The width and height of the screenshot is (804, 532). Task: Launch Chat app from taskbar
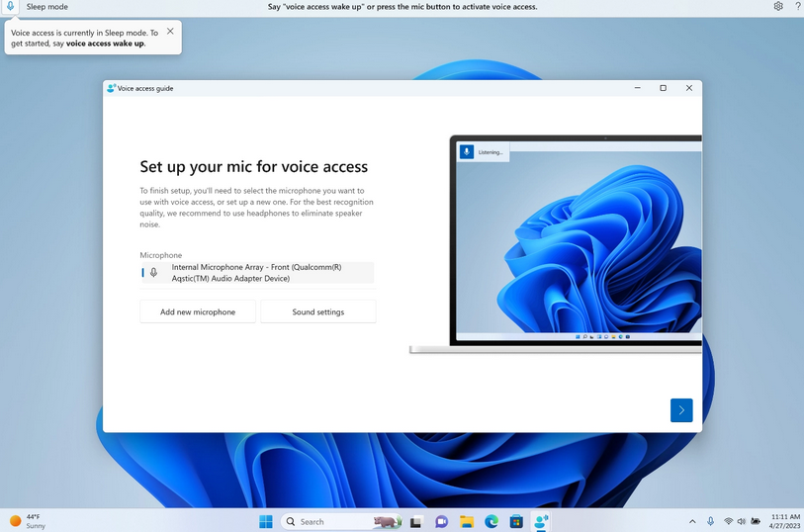[x=441, y=522]
